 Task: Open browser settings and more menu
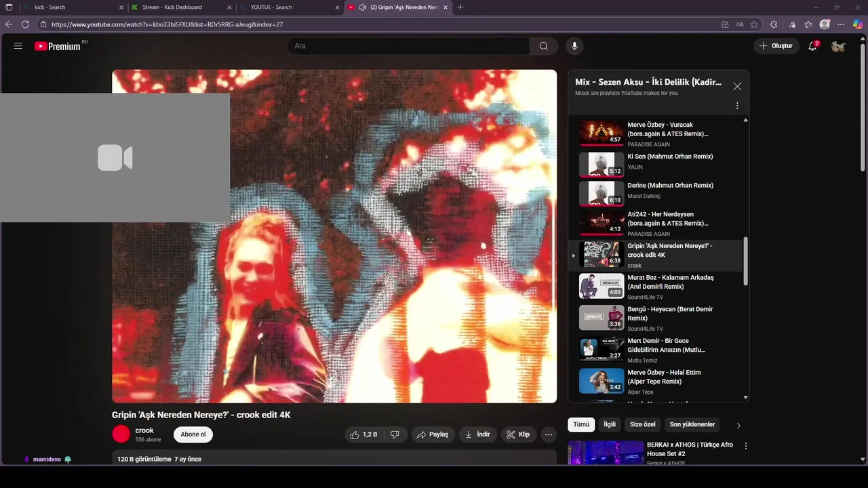(x=841, y=24)
